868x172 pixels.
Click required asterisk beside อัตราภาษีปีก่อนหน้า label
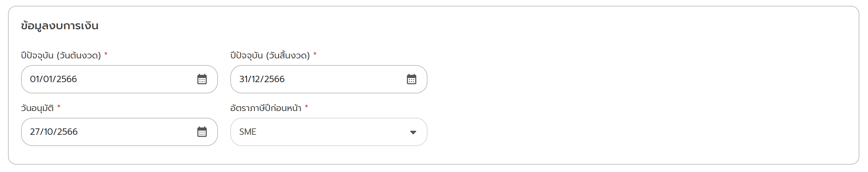(x=306, y=107)
